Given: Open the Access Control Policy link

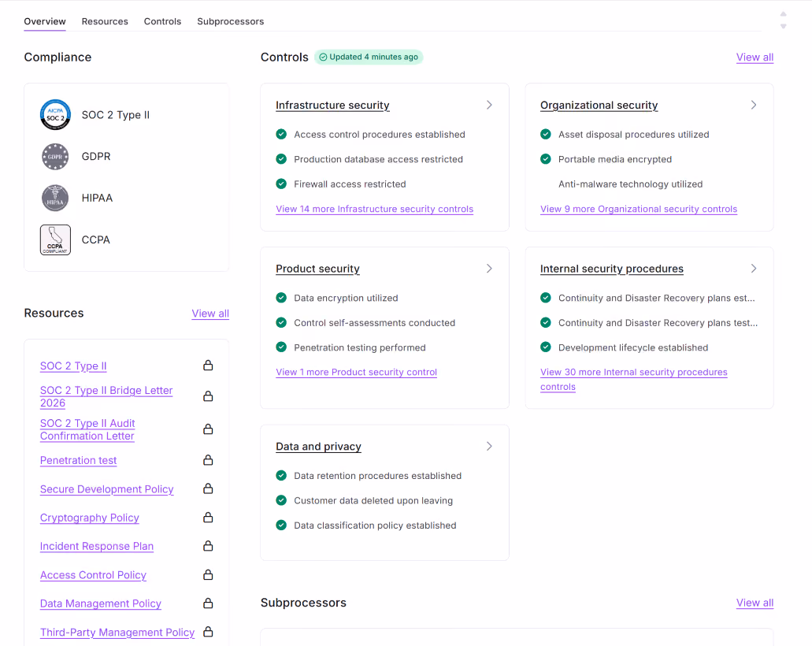Looking at the screenshot, I should point(93,575).
